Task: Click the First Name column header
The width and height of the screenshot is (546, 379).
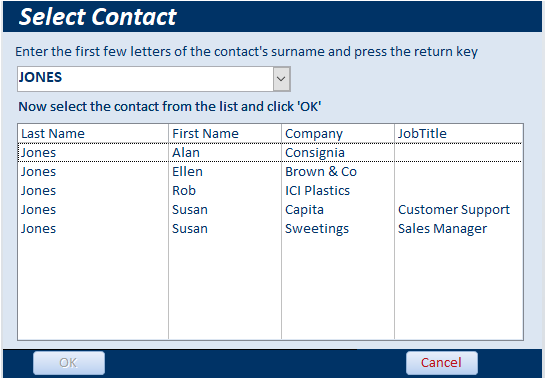Action: point(205,133)
